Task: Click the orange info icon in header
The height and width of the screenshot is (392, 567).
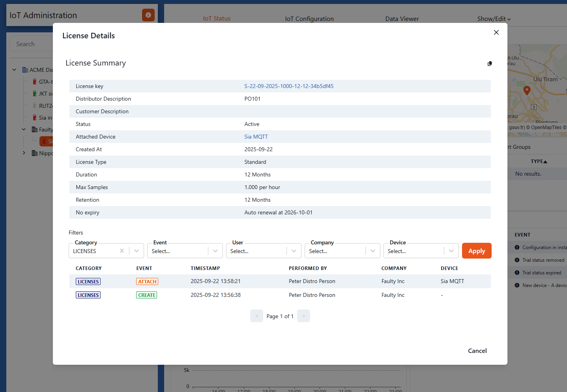Action: click(148, 15)
